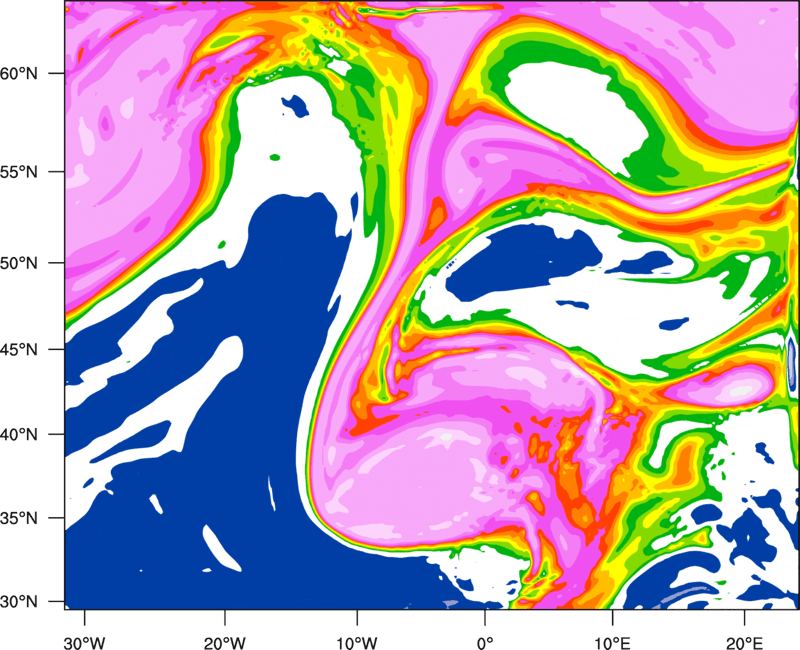Click the 20°W longitude axis label

[x=224, y=643]
